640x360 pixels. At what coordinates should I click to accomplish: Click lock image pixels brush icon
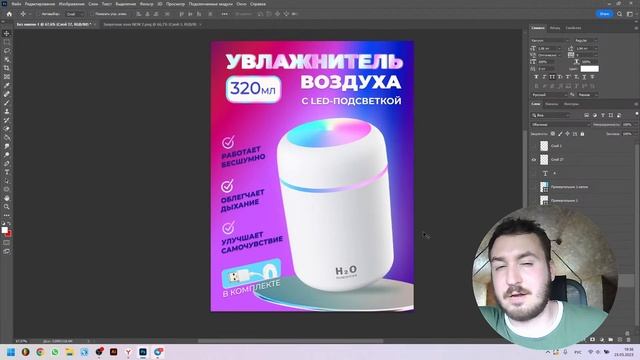[x=560, y=134]
